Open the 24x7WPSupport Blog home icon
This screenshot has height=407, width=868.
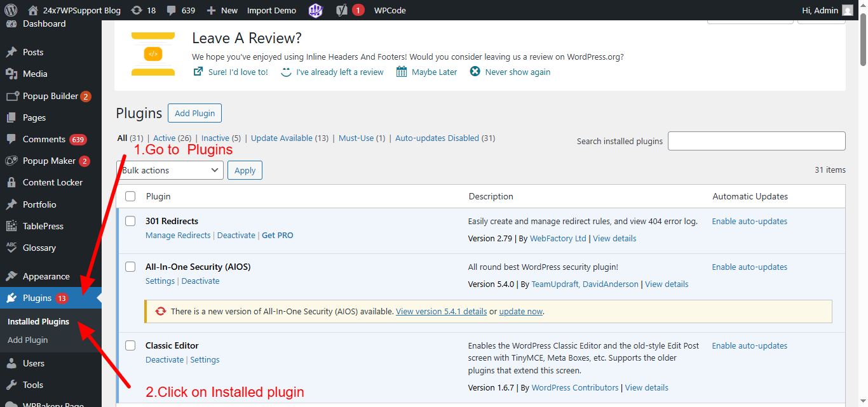pyautogui.click(x=33, y=10)
